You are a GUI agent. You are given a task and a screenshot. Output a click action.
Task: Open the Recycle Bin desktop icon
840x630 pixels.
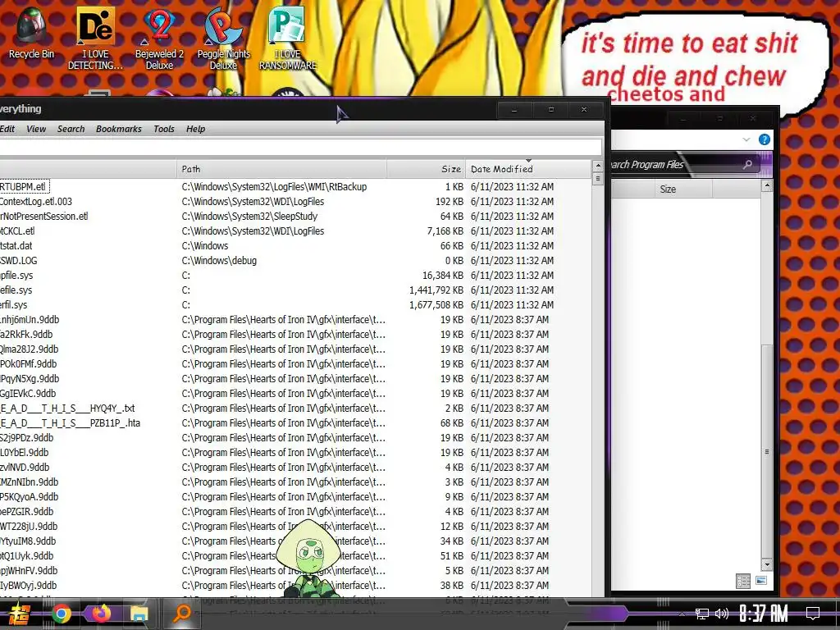coord(31,33)
